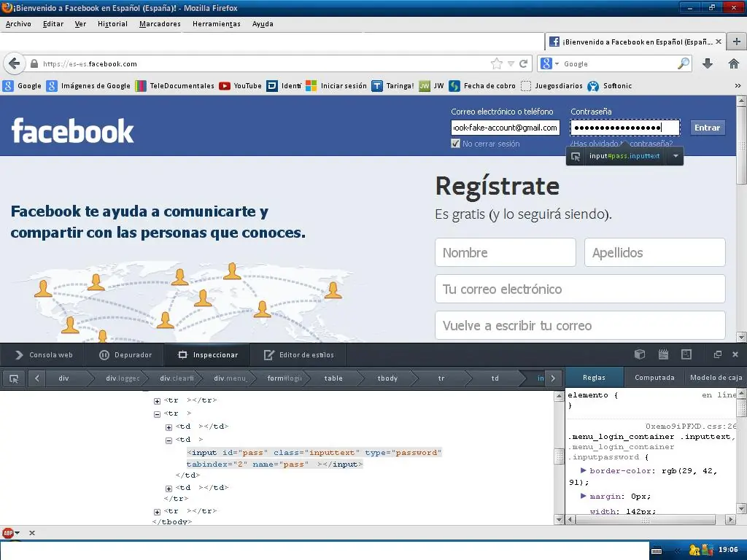Expand the collapsed first tr node

click(157, 401)
